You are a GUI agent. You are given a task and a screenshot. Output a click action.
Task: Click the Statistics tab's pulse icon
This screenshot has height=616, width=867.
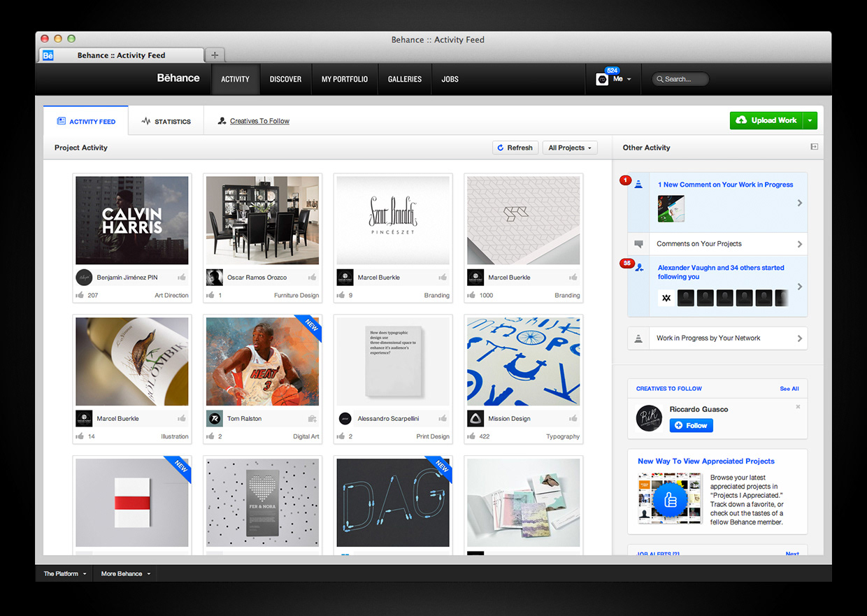click(145, 121)
